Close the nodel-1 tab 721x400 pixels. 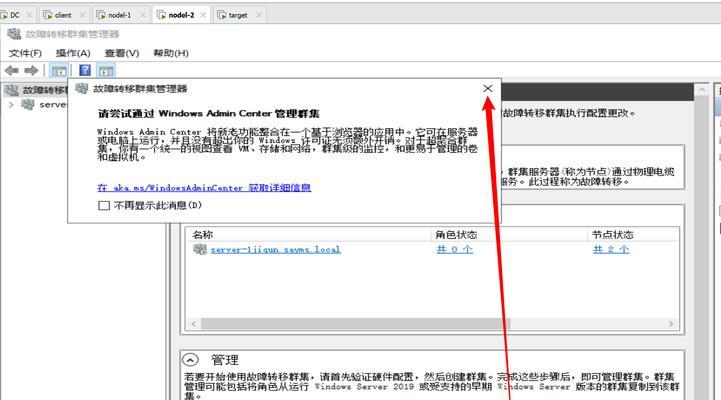[143, 15]
